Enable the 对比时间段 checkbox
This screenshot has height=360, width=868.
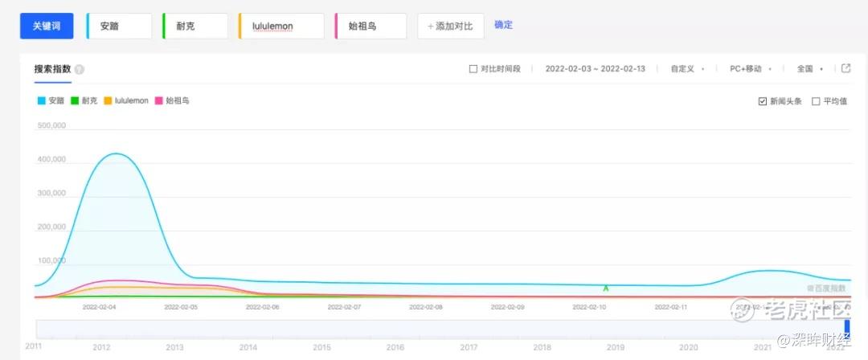coord(473,69)
